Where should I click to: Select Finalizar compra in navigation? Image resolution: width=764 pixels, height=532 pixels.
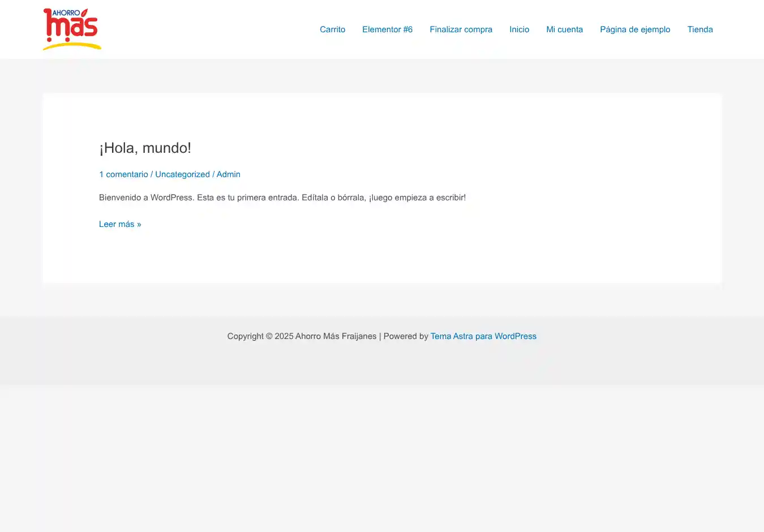(x=461, y=29)
